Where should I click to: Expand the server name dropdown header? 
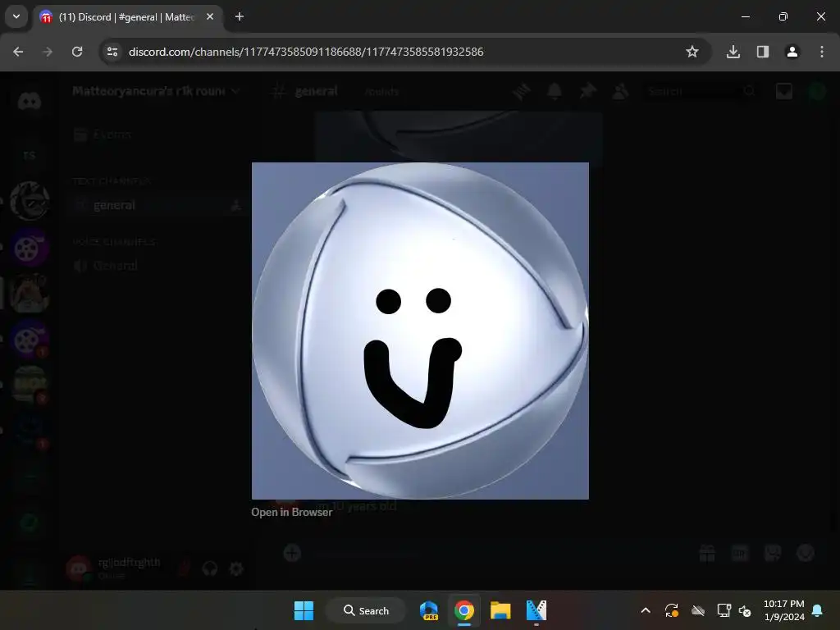156,91
